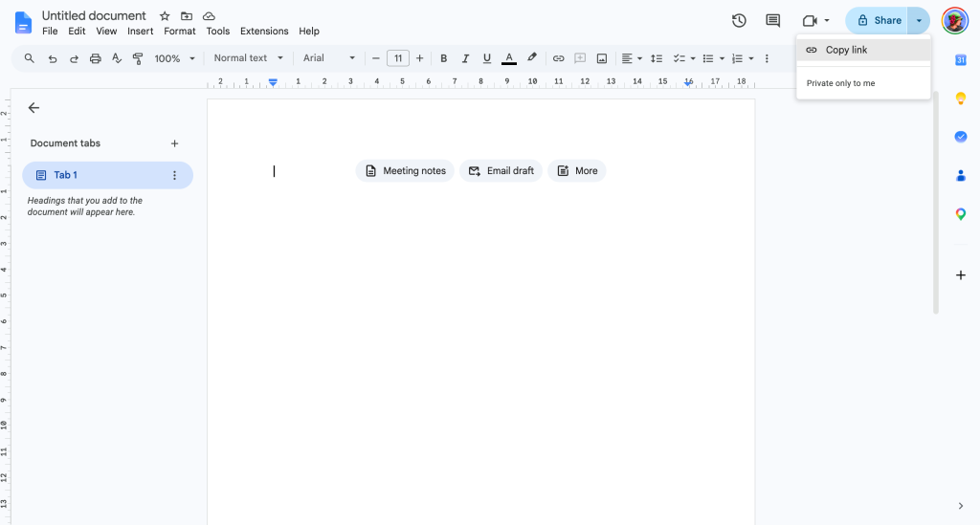
Task: Redo the last action
Action: click(74, 58)
